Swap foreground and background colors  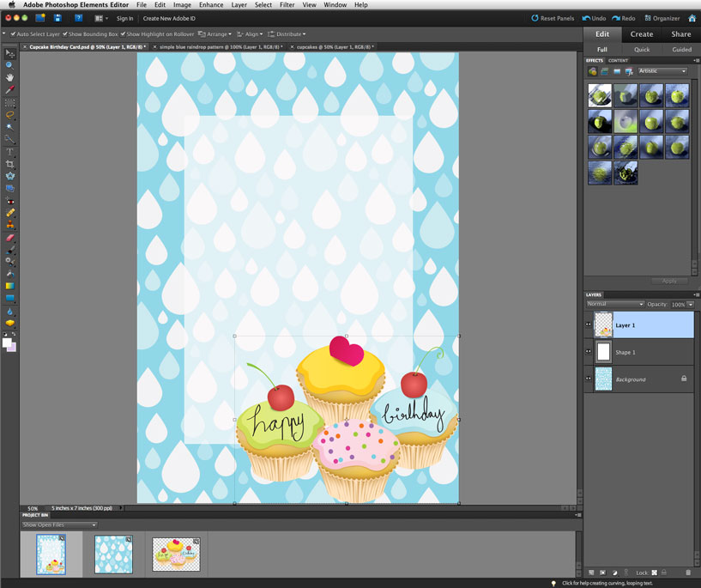tap(14, 334)
